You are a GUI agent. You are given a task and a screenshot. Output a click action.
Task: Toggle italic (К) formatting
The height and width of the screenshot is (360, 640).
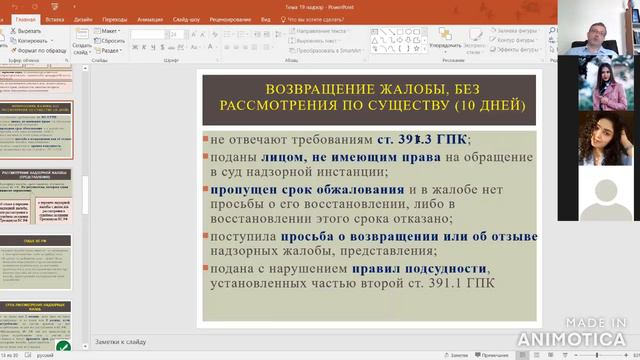click(144, 47)
